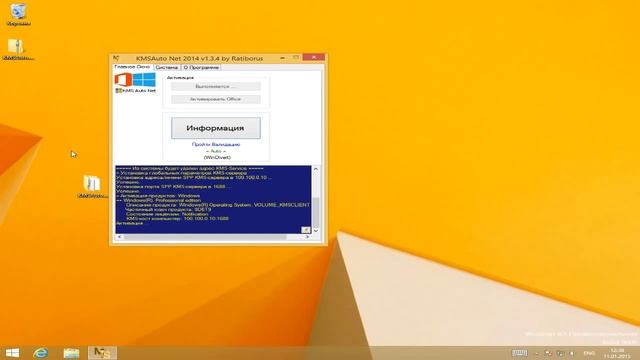The width and height of the screenshot is (640, 360).
Task: Switch to the Система tab
Action: pyautogui.click(x=167, y=67)
